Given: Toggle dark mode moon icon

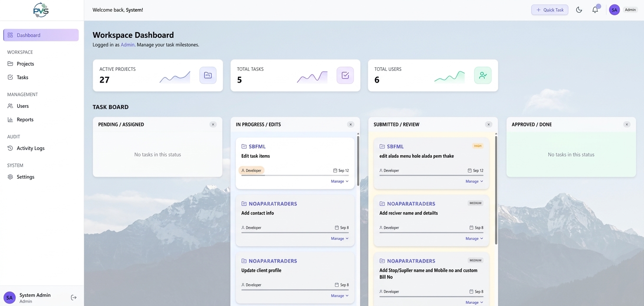Looking at the screenshot, I should tap(579, 10).
